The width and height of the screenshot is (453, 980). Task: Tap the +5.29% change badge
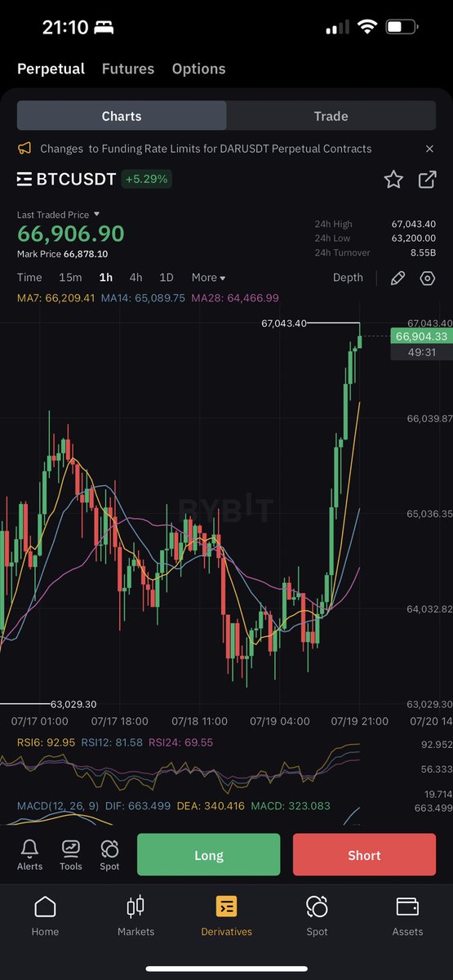pos(147,179)
